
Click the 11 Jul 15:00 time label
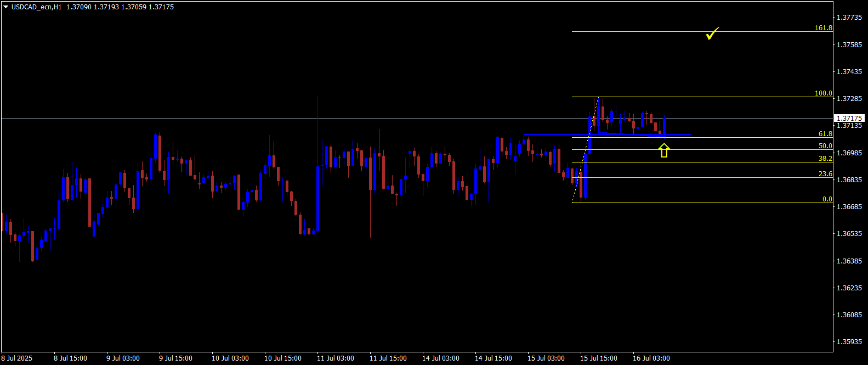(x=388, y=358)
